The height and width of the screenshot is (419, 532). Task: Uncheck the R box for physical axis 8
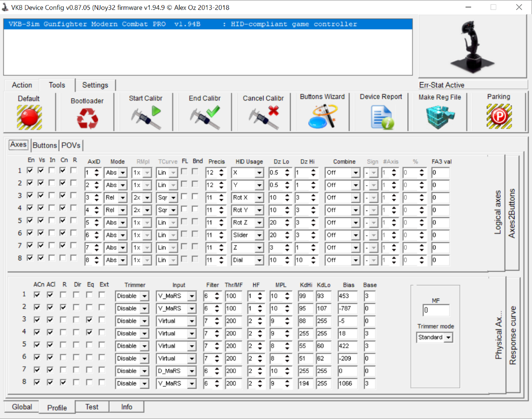(63, 382)
